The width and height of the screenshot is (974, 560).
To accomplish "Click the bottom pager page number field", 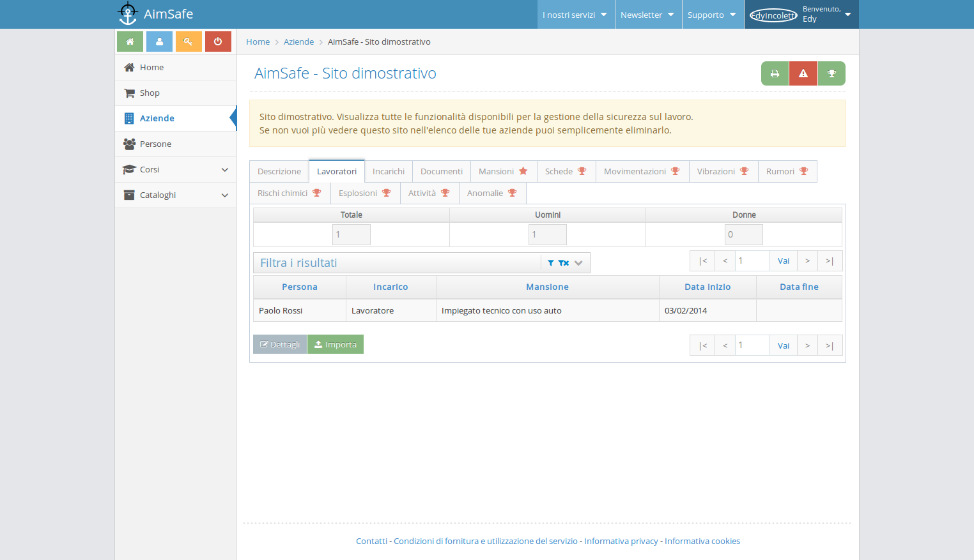I will pos(752,345).
